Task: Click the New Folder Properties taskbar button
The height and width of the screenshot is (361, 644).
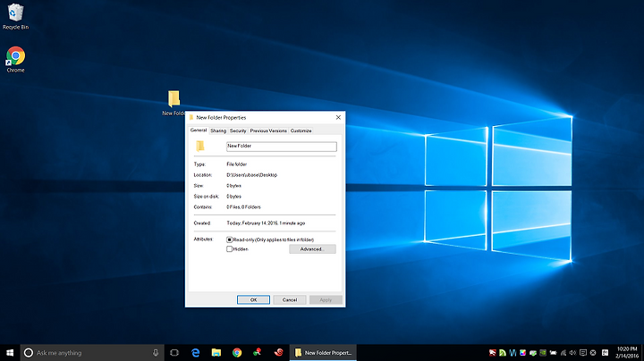Action: point(323,353)
